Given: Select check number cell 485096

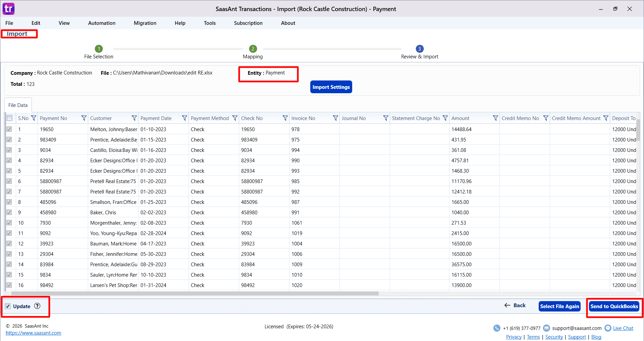Looking at the screenshot, I should point(264,202).
